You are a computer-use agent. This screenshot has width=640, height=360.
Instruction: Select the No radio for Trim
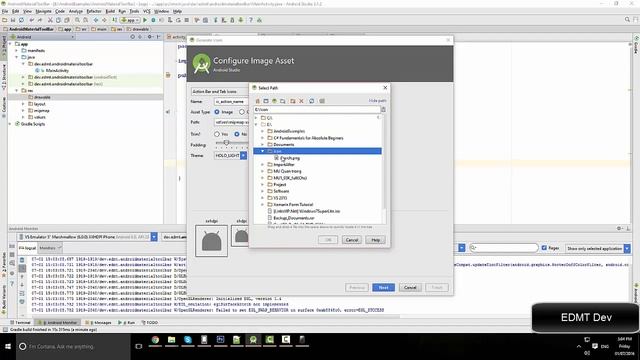click(x=237, y=134)
